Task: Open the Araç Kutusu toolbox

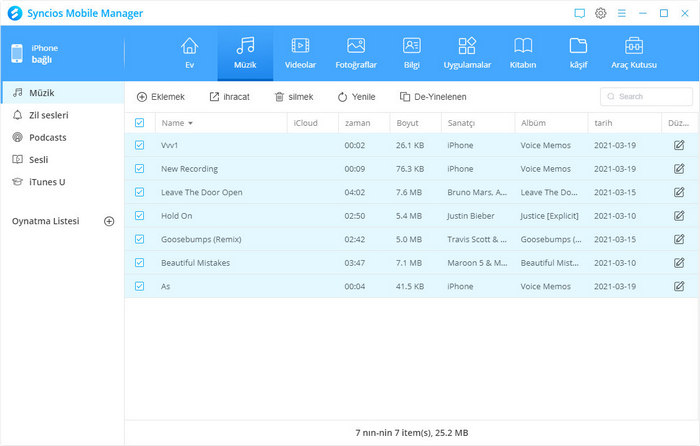Action: [633, 53]
